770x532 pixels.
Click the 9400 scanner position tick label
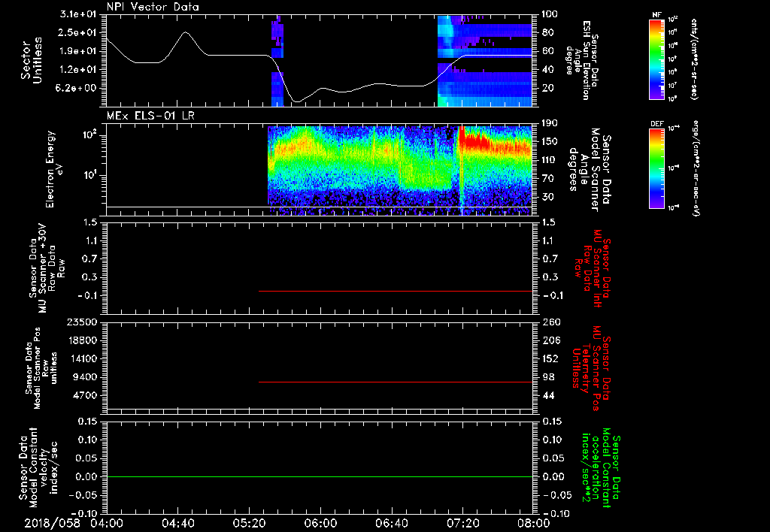[86, 377]
